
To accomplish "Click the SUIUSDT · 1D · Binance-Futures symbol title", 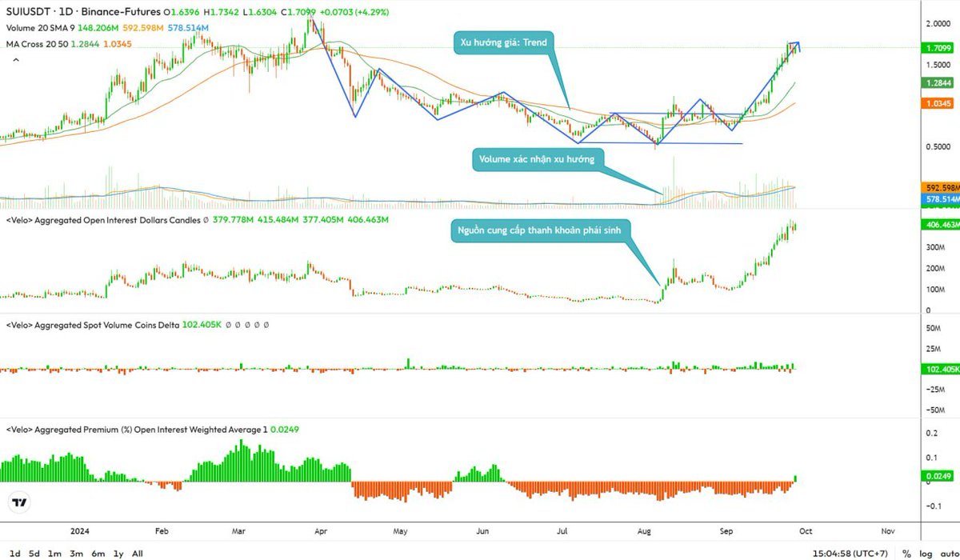I will coord(82,12).
